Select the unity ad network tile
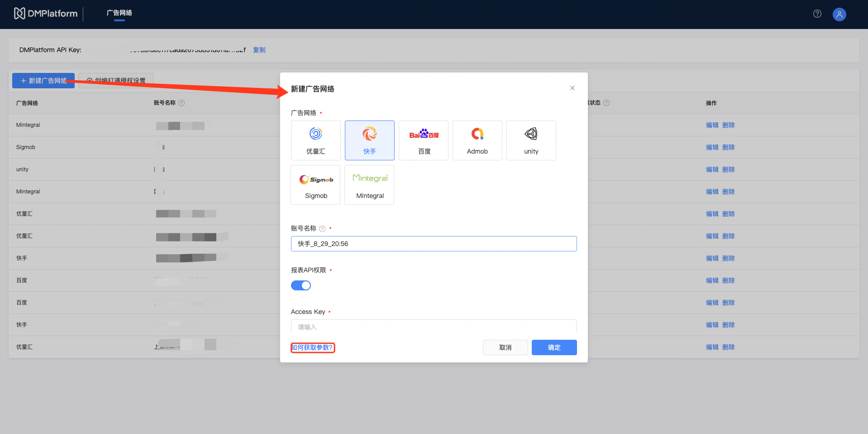 (x=531, y=140)
